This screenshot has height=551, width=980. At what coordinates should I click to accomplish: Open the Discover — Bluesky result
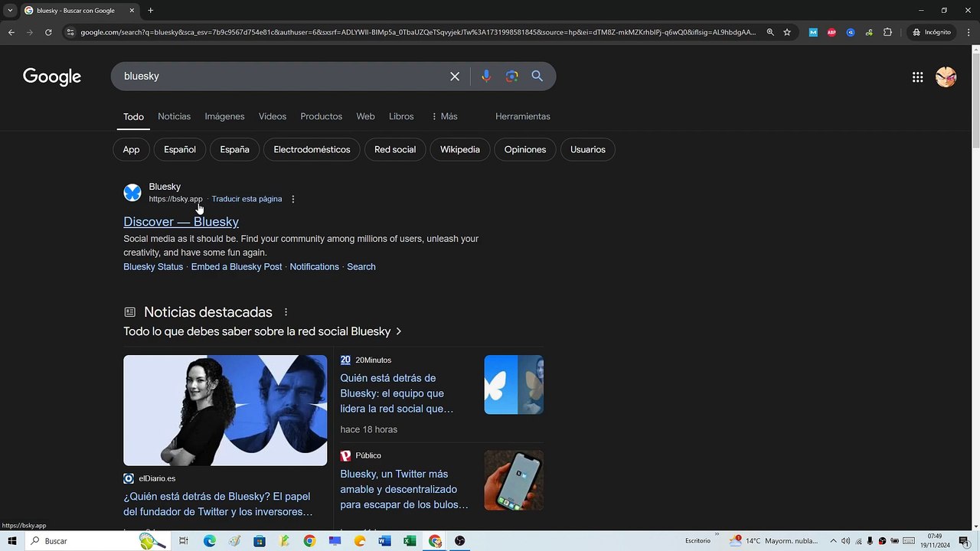pos(181,222)
